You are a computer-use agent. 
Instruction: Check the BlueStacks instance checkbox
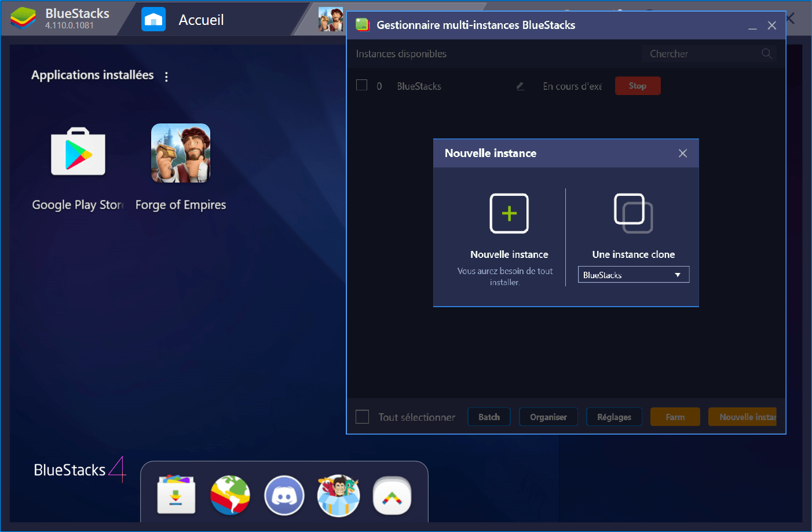(x=362, y=85)
